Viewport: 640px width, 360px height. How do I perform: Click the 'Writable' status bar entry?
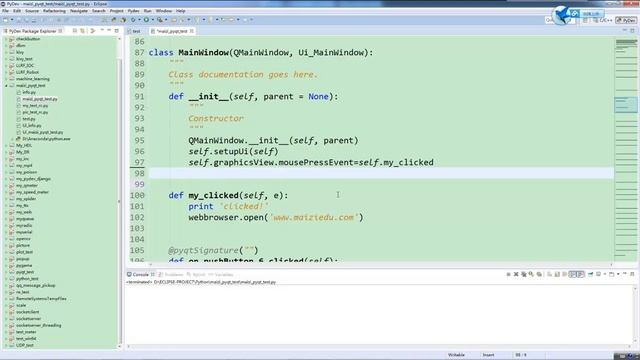pos(456,355)
